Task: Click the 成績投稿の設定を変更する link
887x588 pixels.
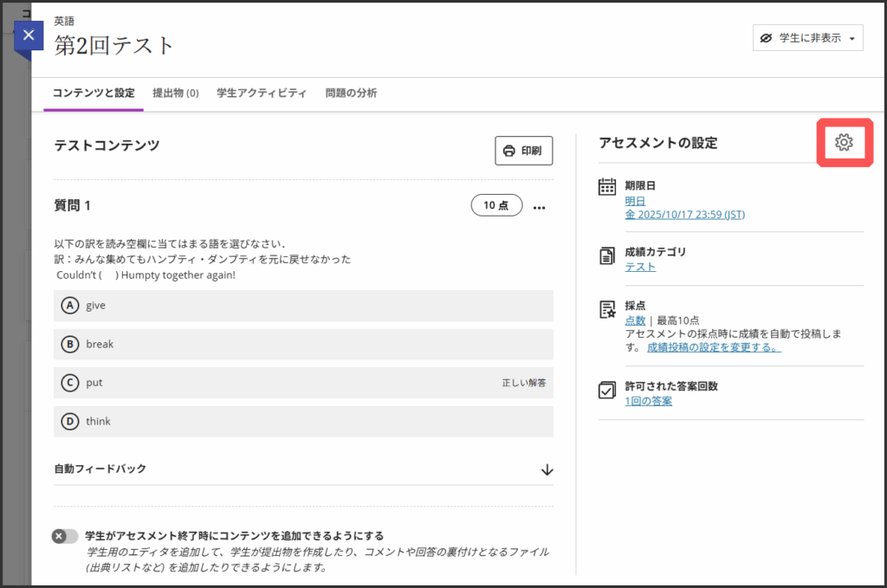Action: [x=714, y=347]
